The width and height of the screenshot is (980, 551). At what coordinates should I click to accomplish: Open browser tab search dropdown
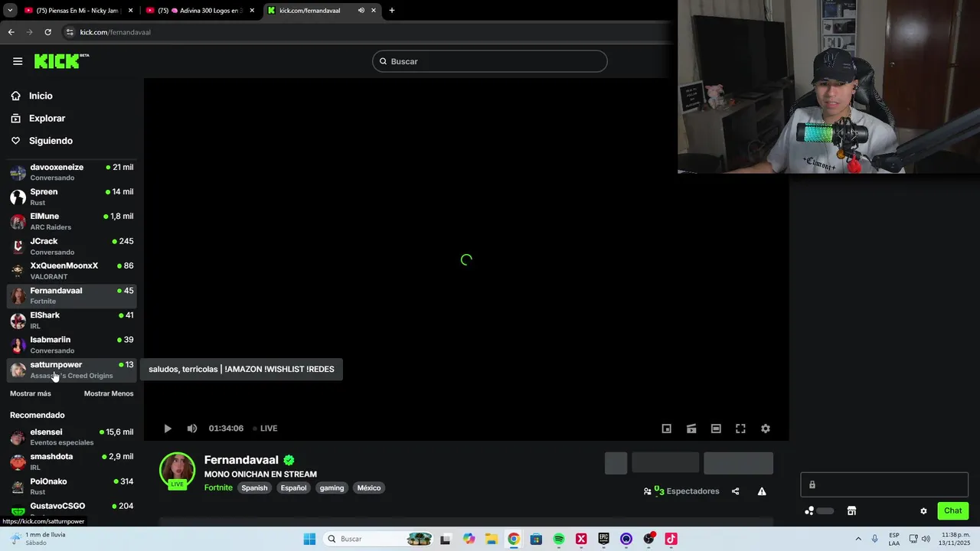10,11
